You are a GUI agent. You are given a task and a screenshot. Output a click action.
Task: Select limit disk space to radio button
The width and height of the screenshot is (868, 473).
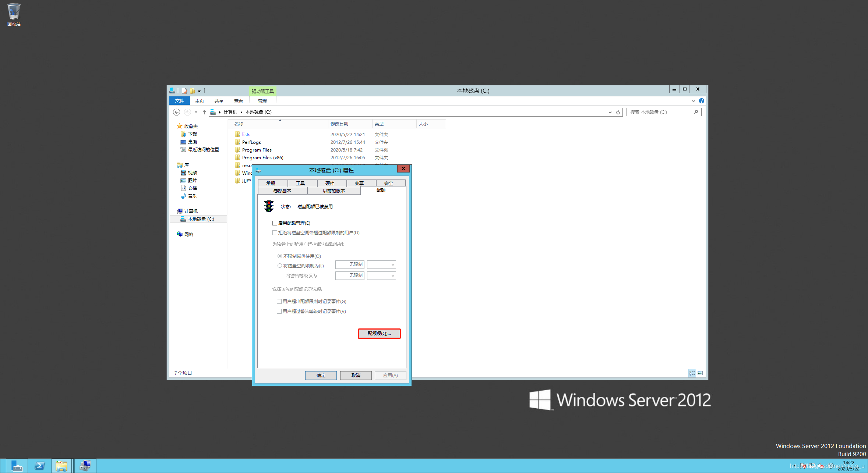coord(280,266)
